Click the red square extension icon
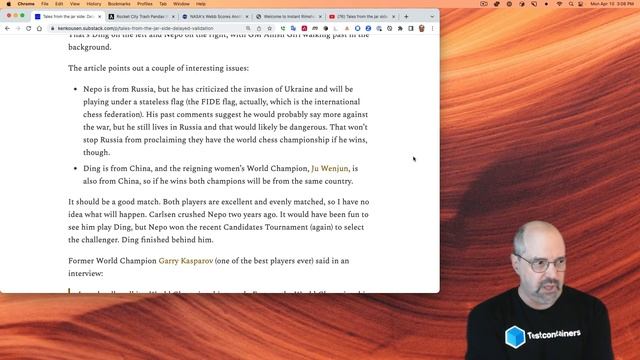The height and width of the screenshot is (360, 640). (x=304, y=29)
